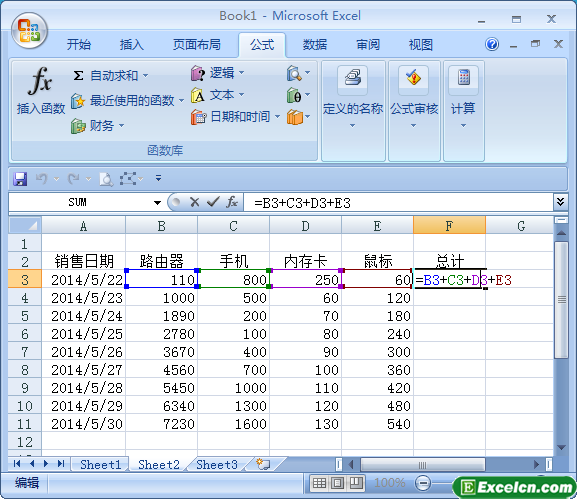Open the Page Layout (页面布局) tab
577x499 pixels.
click(197, 45)
